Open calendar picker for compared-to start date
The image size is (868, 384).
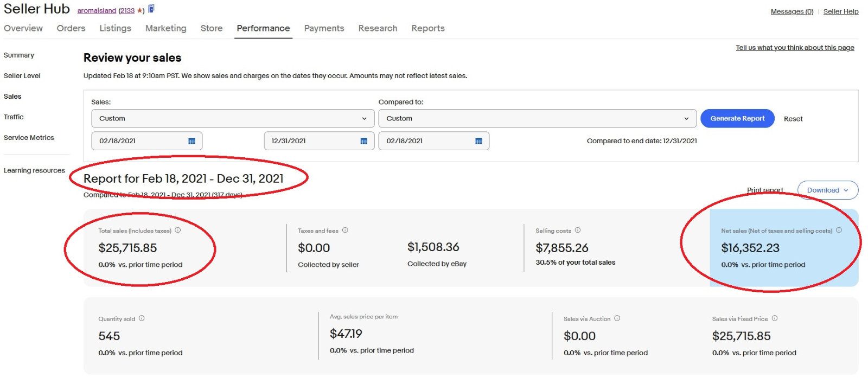[478, 141]
